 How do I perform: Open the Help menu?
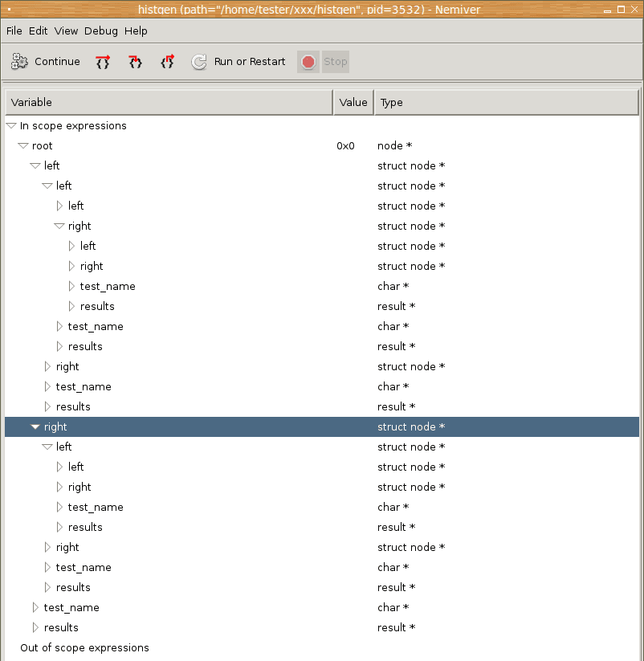[x=136, y=31]
